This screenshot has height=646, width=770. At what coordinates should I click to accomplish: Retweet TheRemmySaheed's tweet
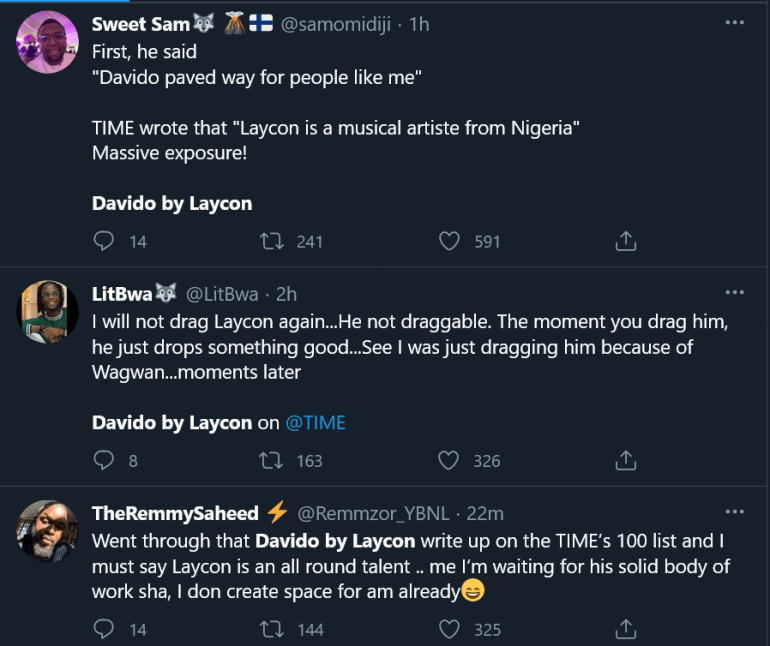tap(270, 629)
